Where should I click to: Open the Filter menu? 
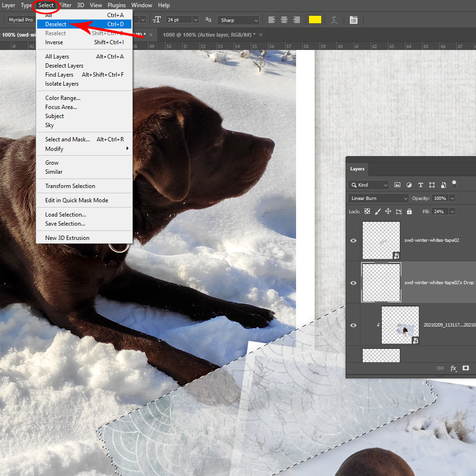pos(65,5)
